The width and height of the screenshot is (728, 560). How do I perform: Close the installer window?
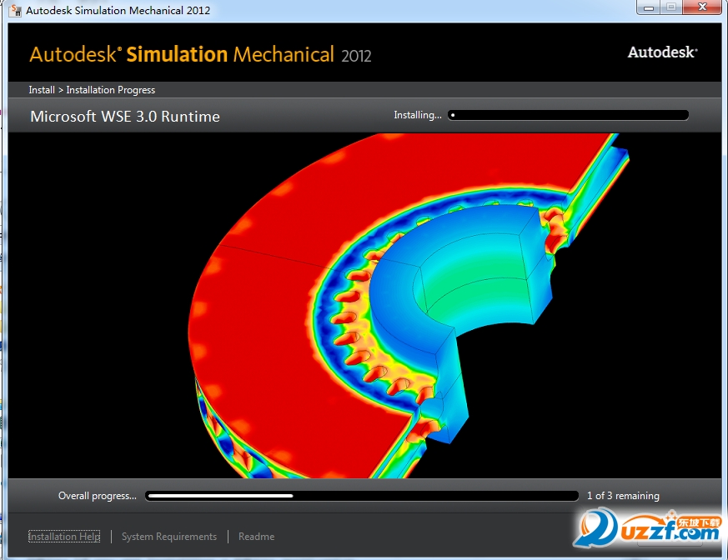pos(702,7)
